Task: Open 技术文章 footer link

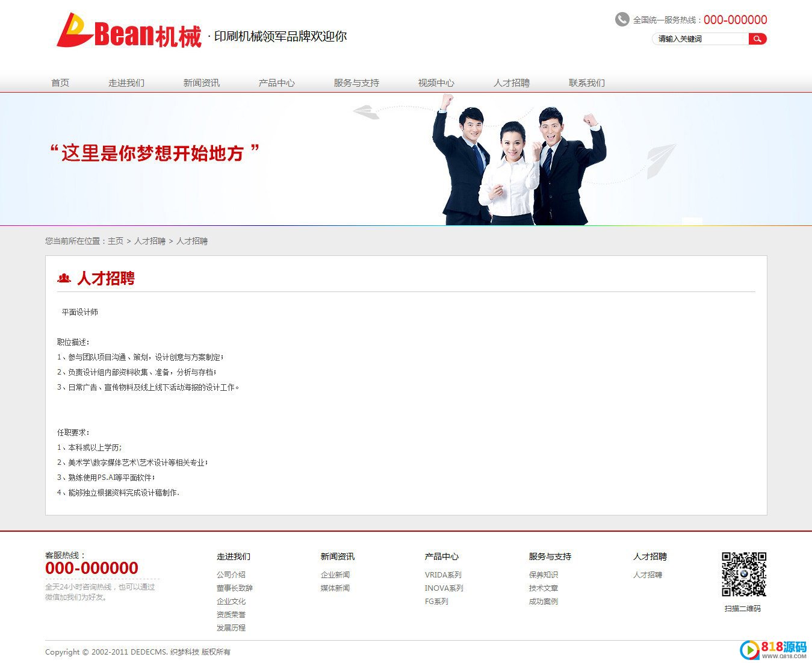Action: coord(544,588)
